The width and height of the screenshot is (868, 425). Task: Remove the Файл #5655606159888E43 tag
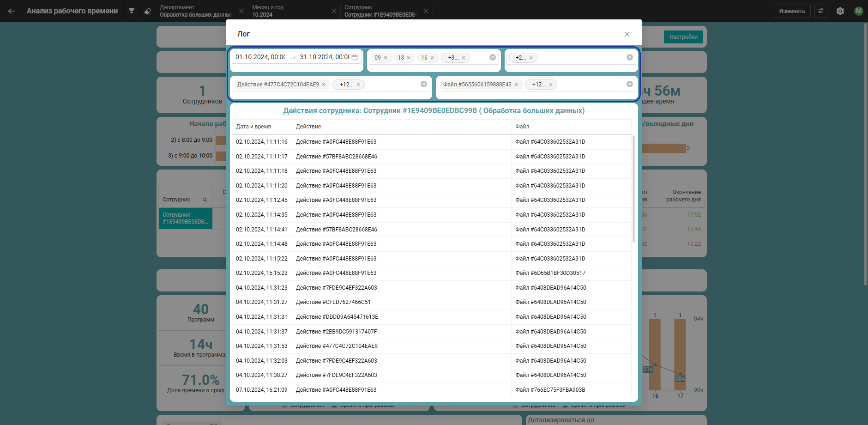(x=516, y=85)
